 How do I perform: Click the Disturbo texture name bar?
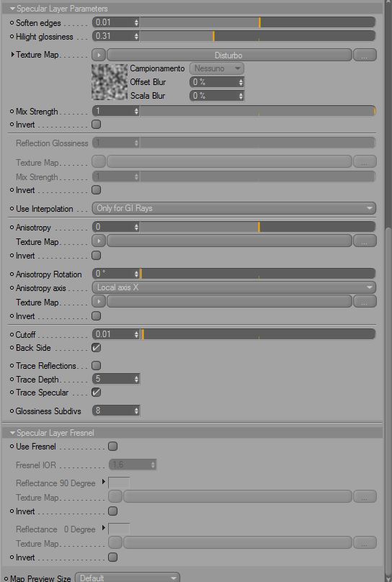(229, 55)
